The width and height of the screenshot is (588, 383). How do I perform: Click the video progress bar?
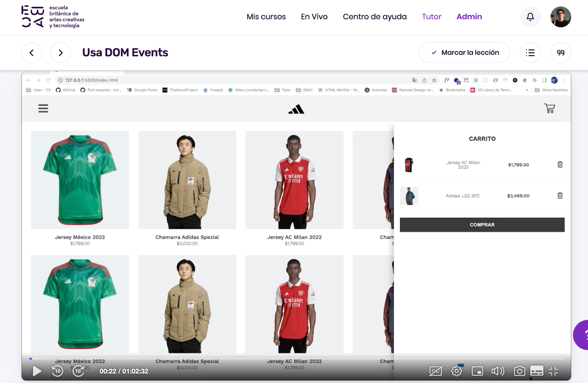tap(296, 358)
